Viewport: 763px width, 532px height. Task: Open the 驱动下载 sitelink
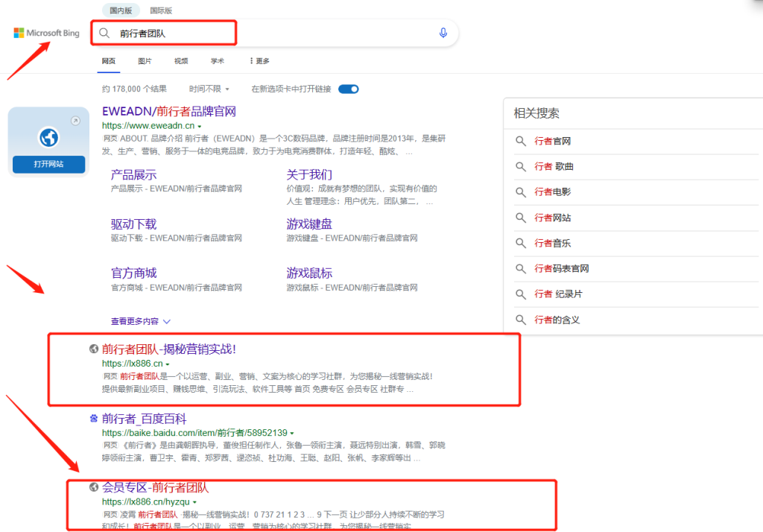133,222
